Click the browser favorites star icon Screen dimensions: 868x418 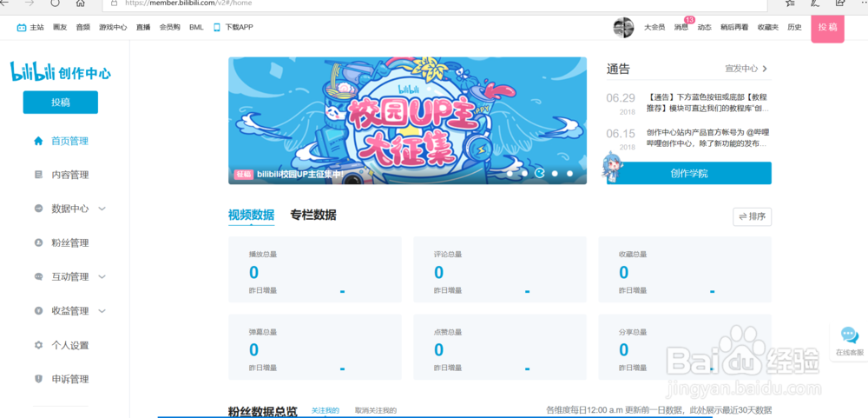pos(791,3)
